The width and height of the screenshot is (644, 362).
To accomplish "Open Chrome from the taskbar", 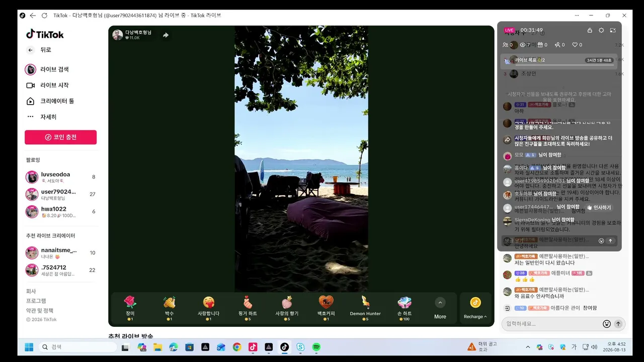I will coord(237,347).
